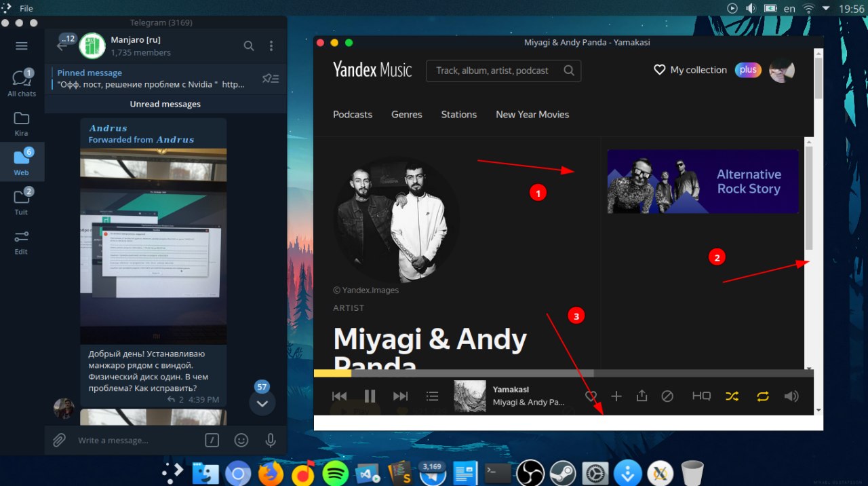Open the emoji picker in Telegram
This screenshot has width=868, height=486.
coord(241,440)
